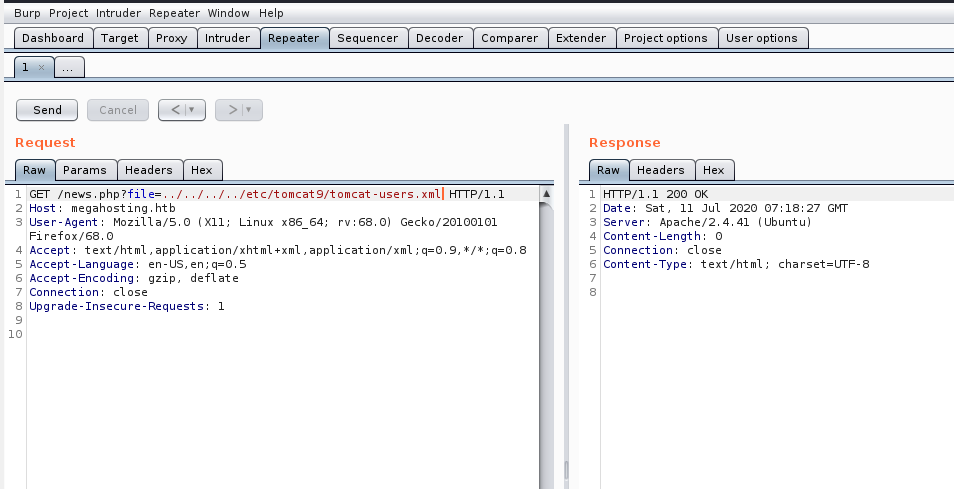The image size is (954, 489).
Task: Click the splitter handle between Request and Response
Action: [566, 470]
